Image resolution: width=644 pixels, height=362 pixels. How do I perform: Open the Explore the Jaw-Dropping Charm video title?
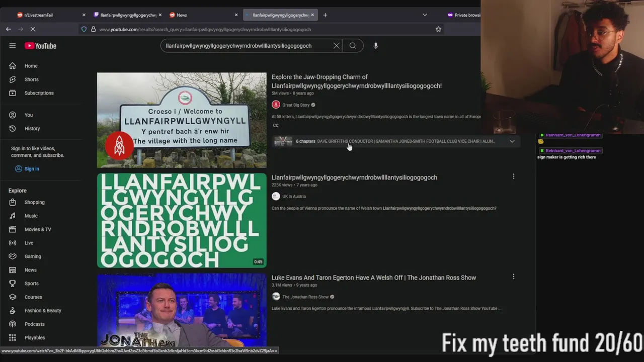click(x=357, y=81)
